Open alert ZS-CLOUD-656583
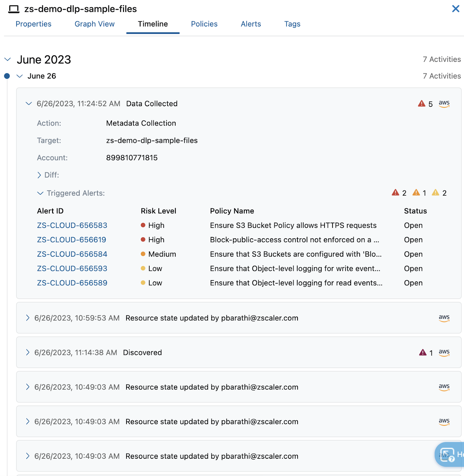This screenshot has height=476, width=464. pos(72,225)
